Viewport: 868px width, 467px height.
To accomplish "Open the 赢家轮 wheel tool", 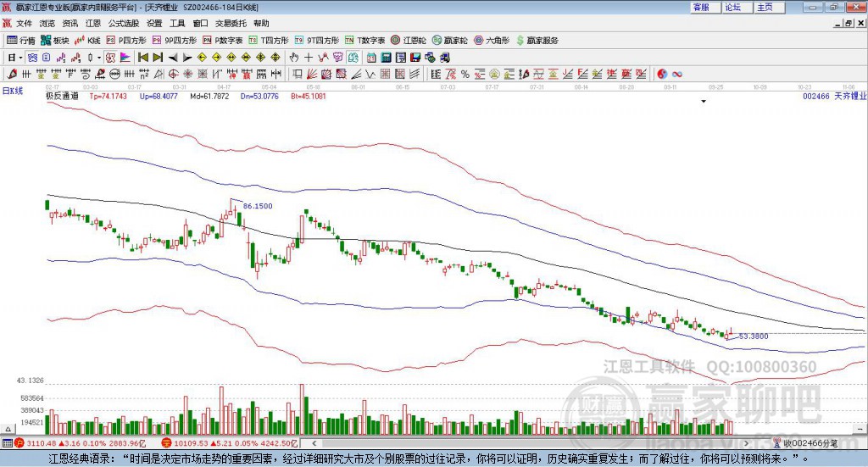I will 450,41.
